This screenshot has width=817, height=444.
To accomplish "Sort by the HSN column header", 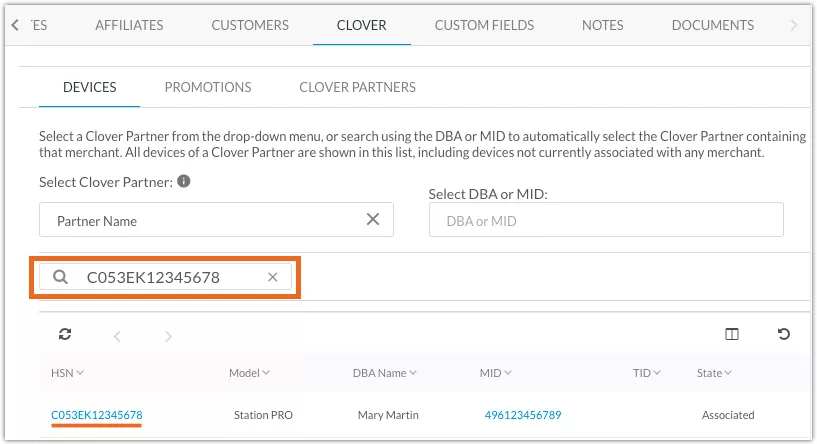I will click(67, 373).
